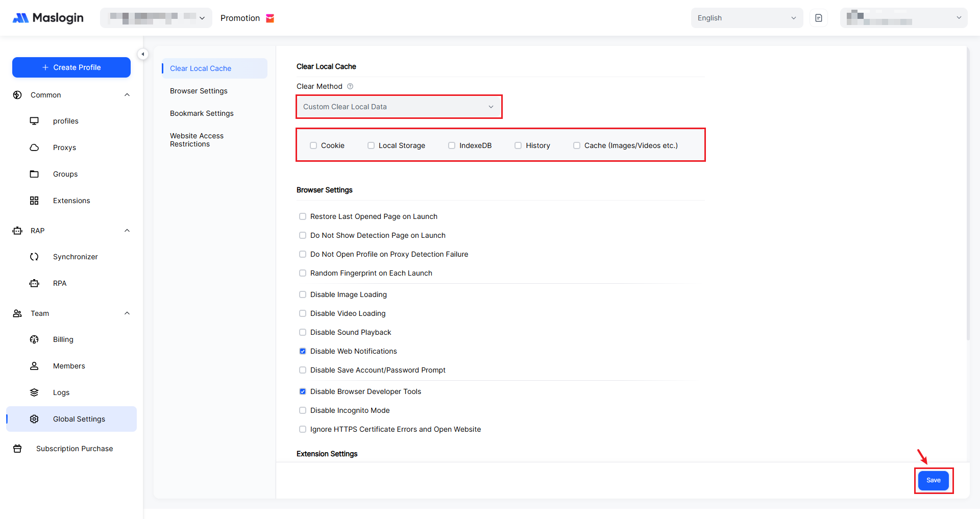Open the document icon in the header
The width and height of the screenshot is (980, 519).
click(818, 18)
